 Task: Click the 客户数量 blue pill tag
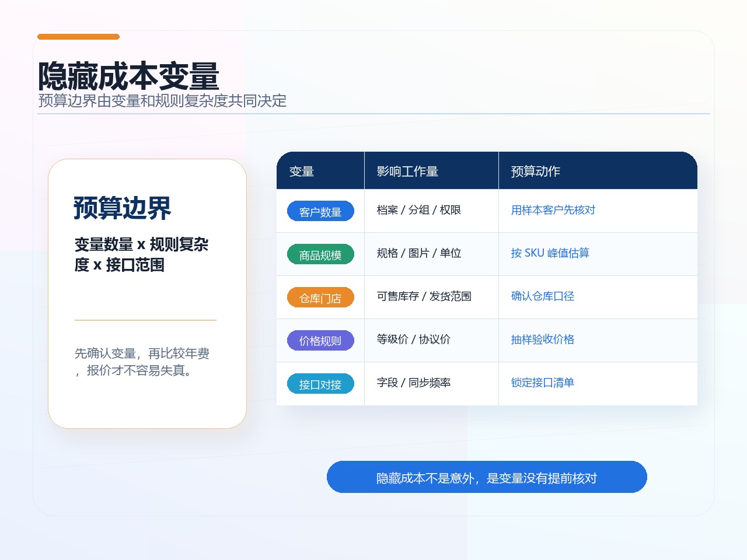click(320, 211)
